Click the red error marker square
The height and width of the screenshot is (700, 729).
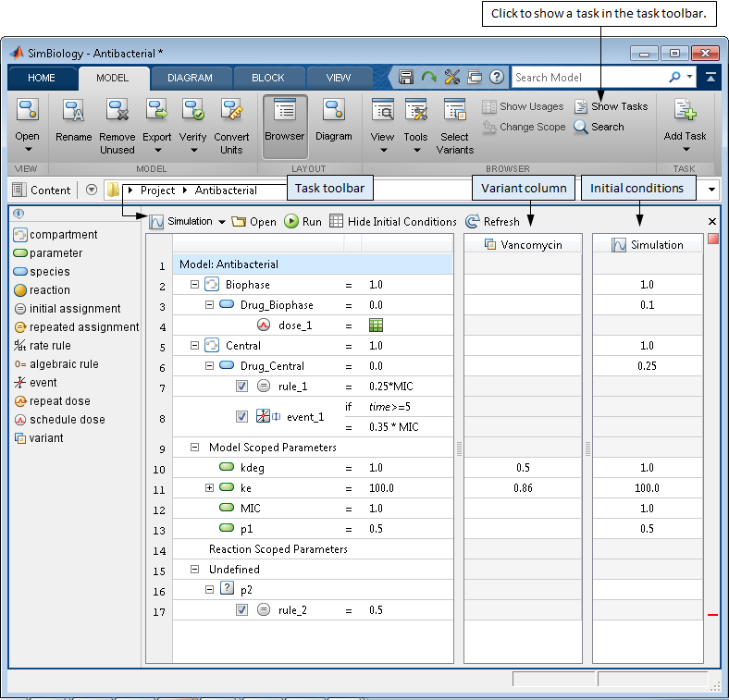pos(712,239)
